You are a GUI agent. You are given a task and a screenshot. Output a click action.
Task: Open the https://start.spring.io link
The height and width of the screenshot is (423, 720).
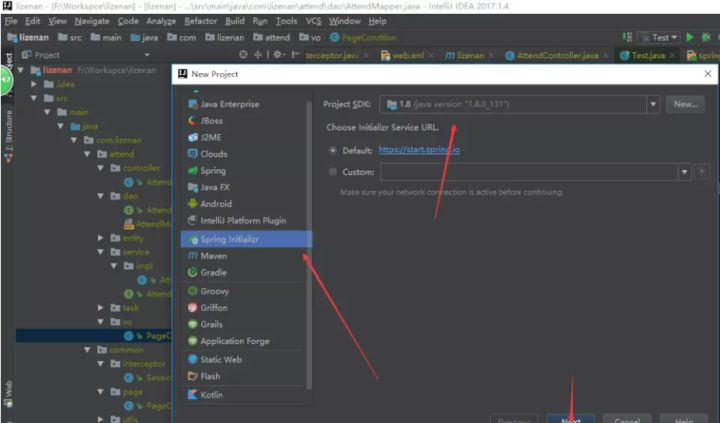click(x=419, y=150)
